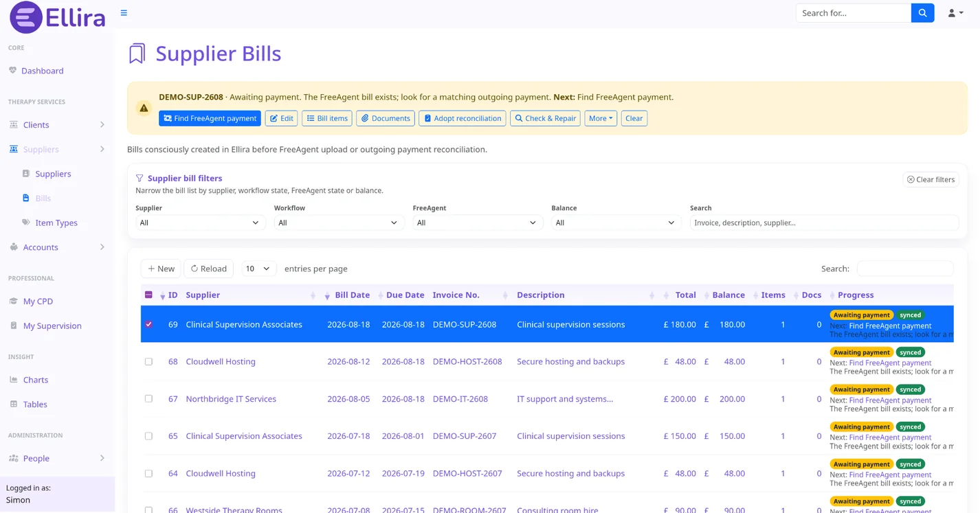The image size is (980, 513).
Task: Open Tables sidebar item
Action: click(35, 404)
